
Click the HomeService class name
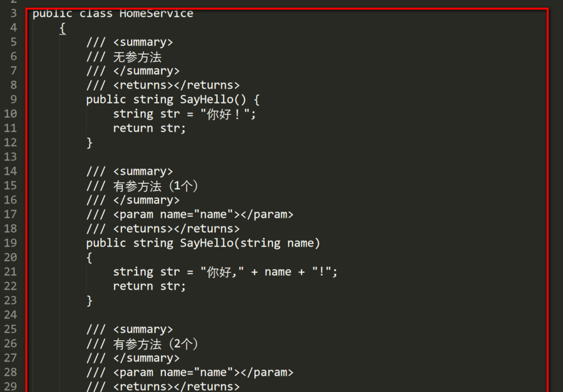tap(156, 14)
